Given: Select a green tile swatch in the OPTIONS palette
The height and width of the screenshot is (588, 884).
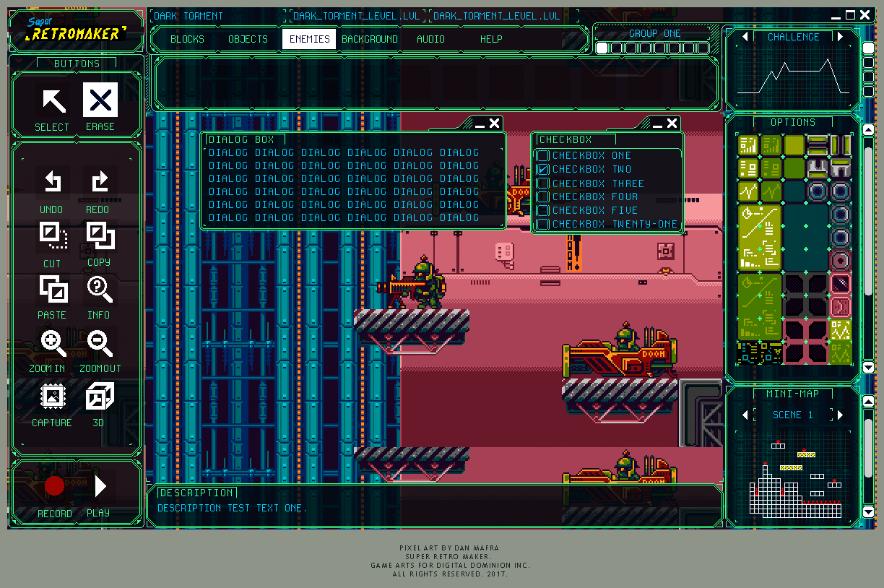Looking at the screenshot, I should point(793,144).
